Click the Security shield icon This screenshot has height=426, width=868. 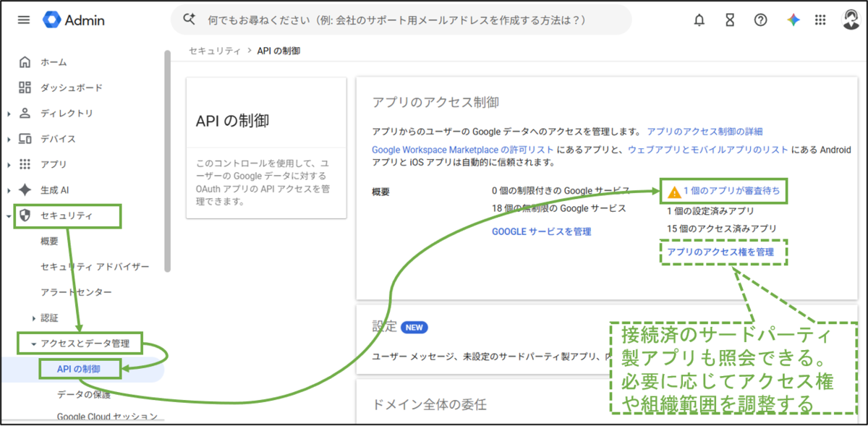click(25, 216)
